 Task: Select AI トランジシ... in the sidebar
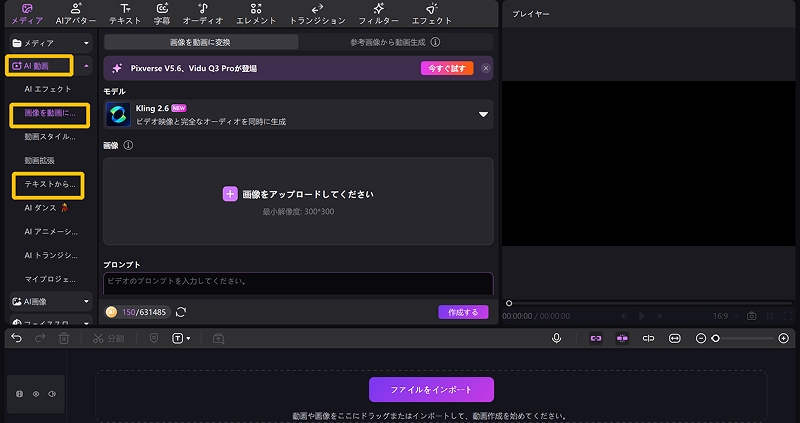51,255
